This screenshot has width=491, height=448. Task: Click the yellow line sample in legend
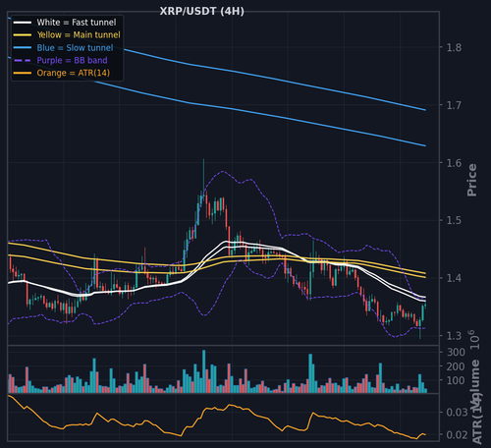click(23, 35)
